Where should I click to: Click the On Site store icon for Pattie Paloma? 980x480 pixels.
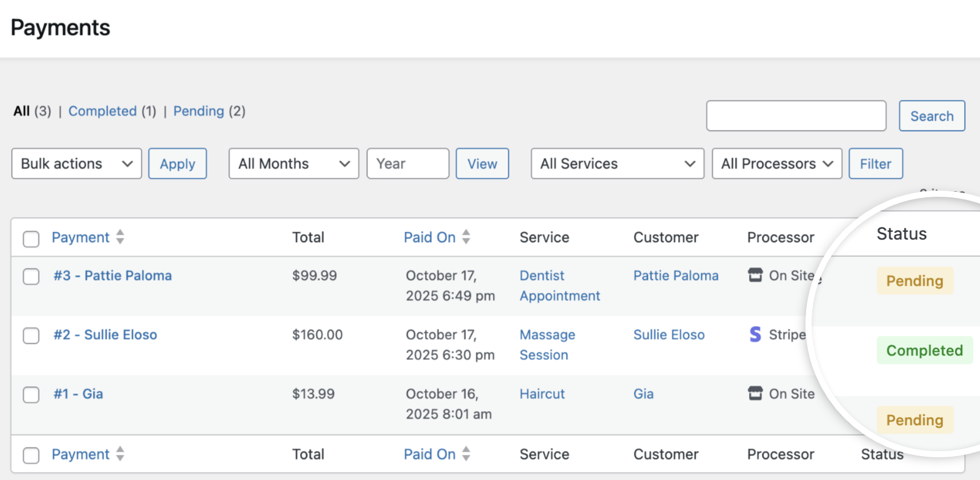point(755,275)
